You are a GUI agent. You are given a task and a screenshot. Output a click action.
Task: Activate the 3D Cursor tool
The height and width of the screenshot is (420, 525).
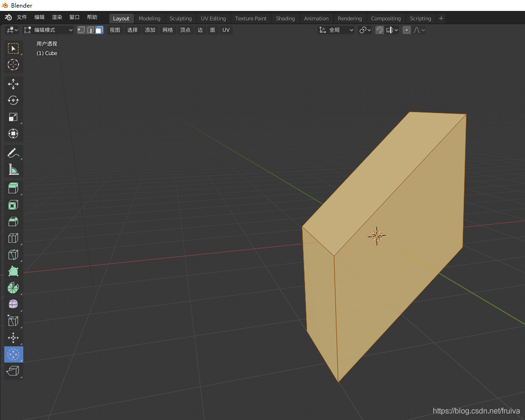click(x=13, y=65)
